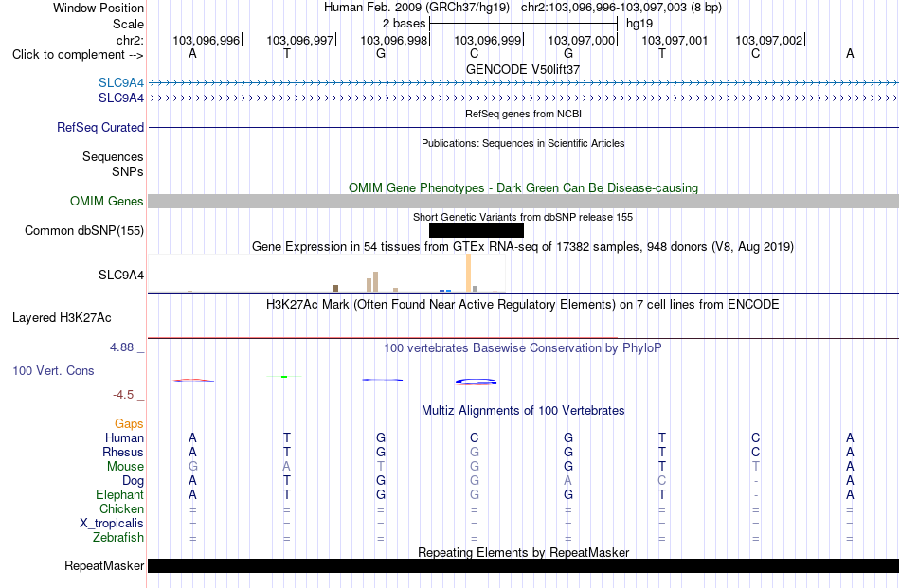Click the 'Zebrafish' alignment row label
This screenshot has height=588, width=900.
point(118,538)
